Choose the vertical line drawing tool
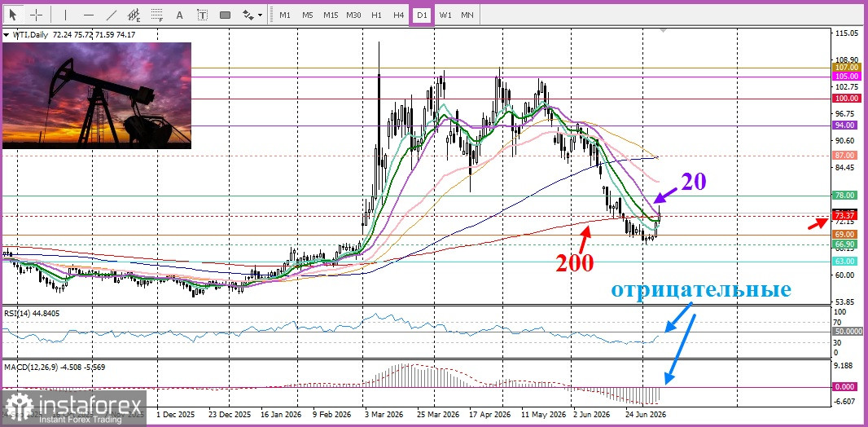 tap(65, 15)
